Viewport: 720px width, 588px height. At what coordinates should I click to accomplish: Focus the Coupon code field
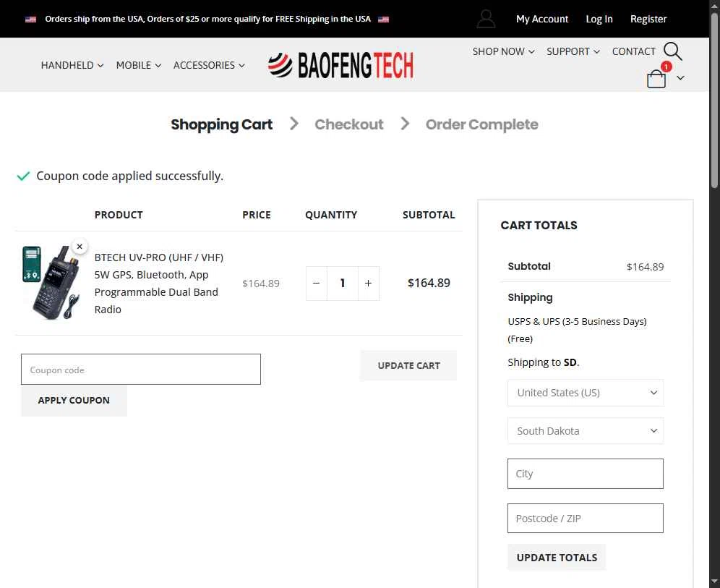pos(141,370)
